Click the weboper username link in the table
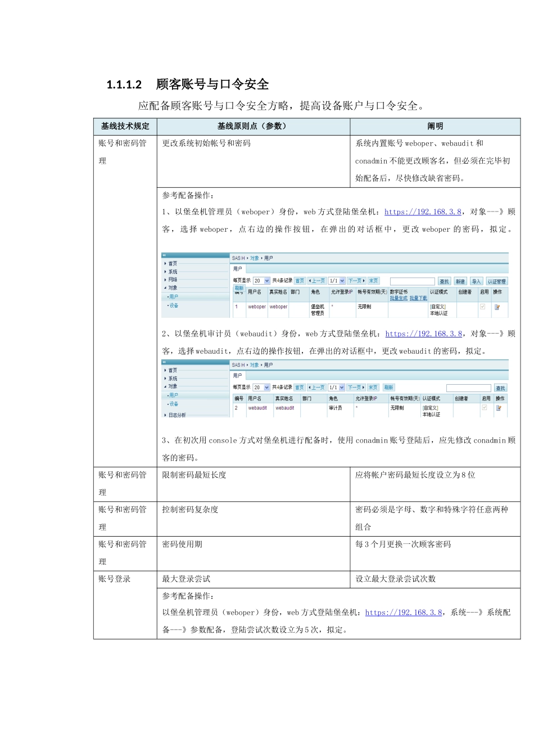The width and height of the screenshot is (534, 756). [x=257, y=307]
